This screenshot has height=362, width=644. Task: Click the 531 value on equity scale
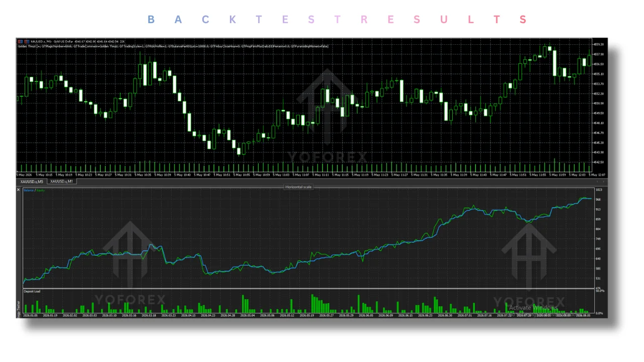coord(598,278)
